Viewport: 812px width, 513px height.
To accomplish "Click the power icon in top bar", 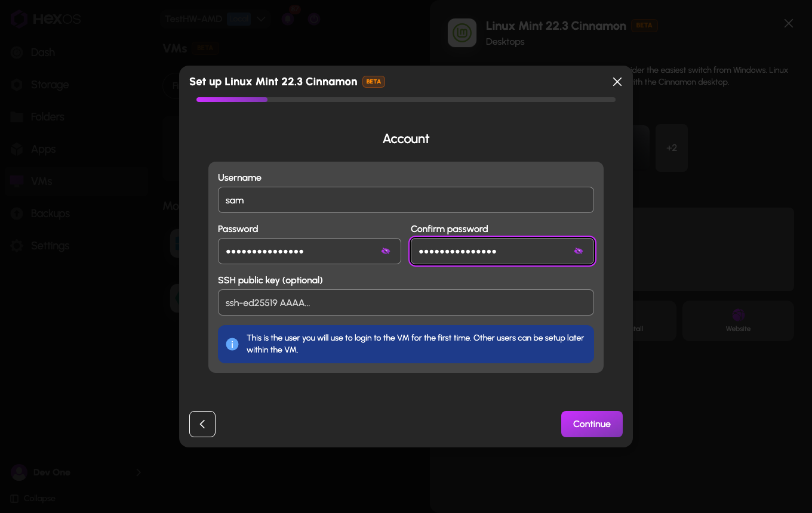I will point(314,19).
